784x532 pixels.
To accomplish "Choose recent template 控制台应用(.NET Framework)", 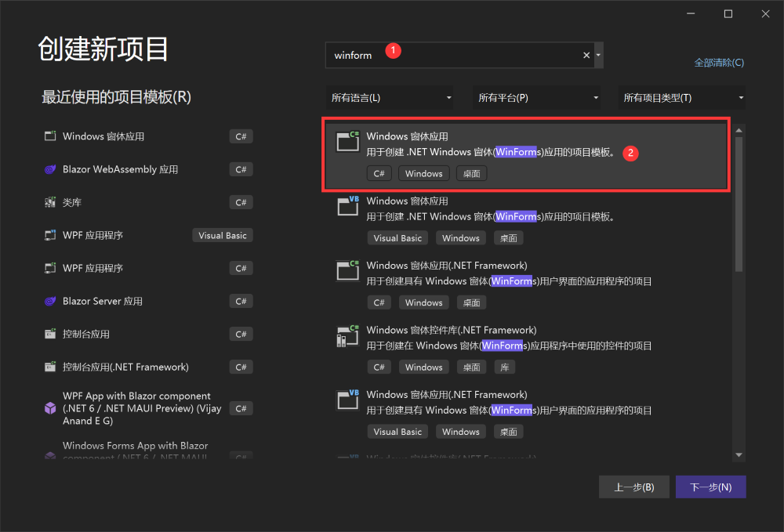I will (x=148, y=367).
